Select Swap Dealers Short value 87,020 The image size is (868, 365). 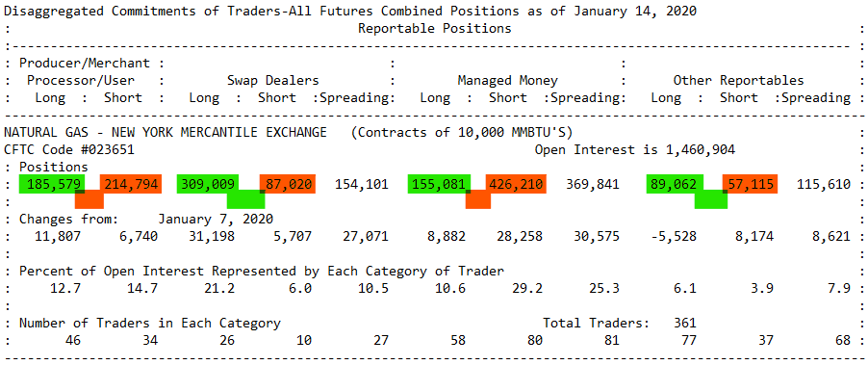[x=289, y=184]
